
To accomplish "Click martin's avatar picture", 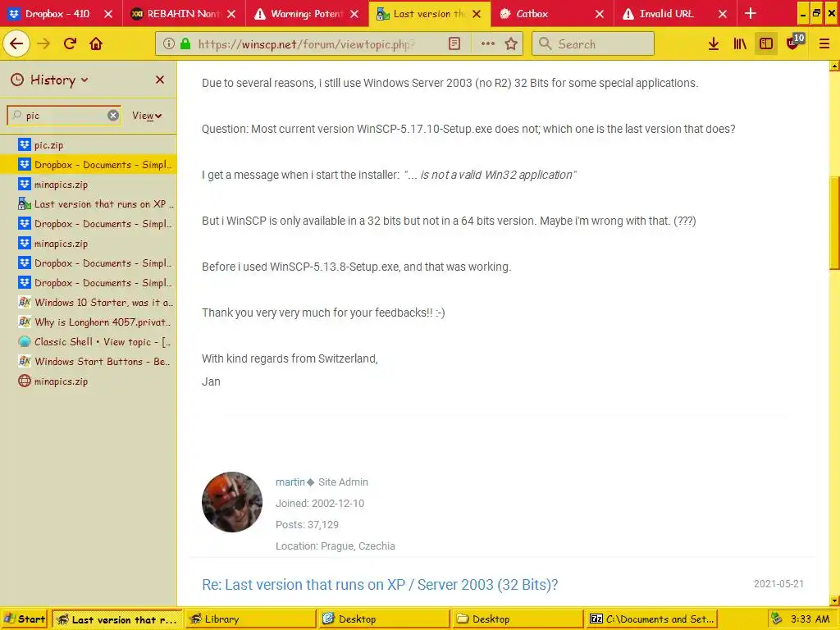I will tap(232, 502).
